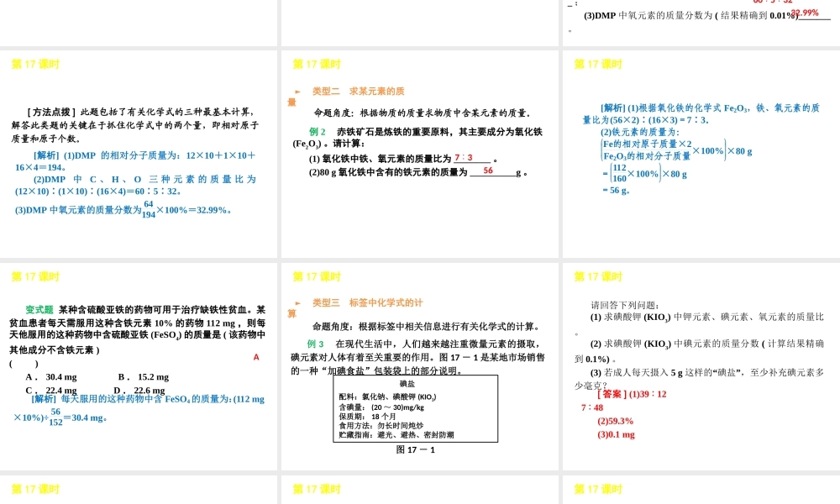Click the red answer '7 : 3'
The image size is (840, 504).
pos(464,157)
